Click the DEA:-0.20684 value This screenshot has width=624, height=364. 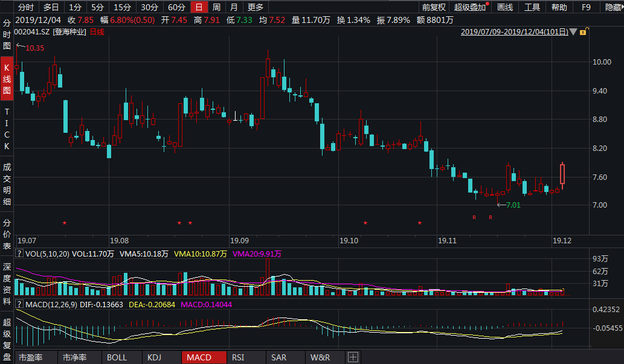point(152,305)
